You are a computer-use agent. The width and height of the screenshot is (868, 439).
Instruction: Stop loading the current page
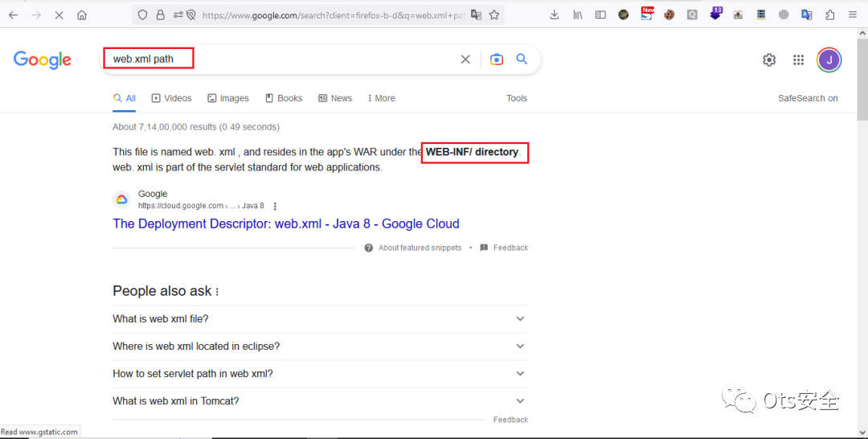[x=59, y=15]
